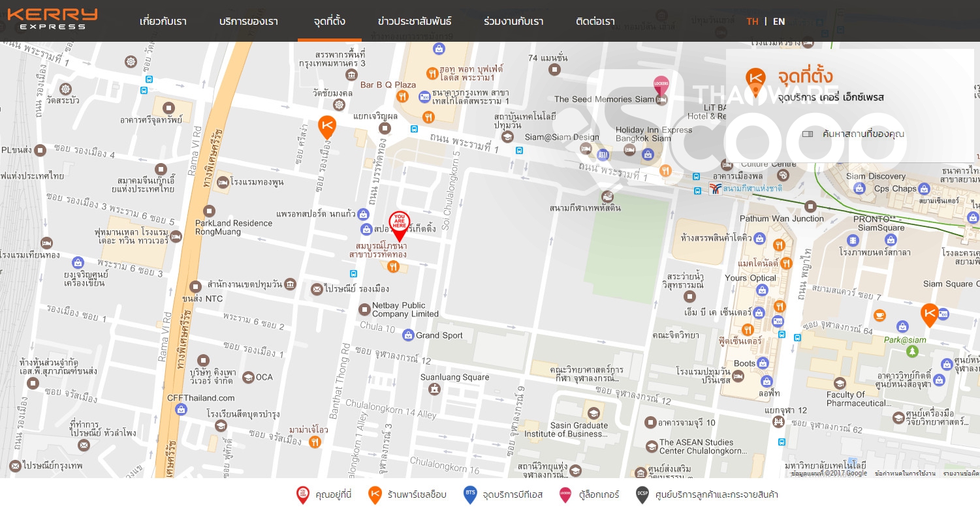Click the ศูนย์บริการลูกค้าและกระจายสินค้า legend item
The width and height of the screenshot is (980, 514).
[x=707, y=495]
